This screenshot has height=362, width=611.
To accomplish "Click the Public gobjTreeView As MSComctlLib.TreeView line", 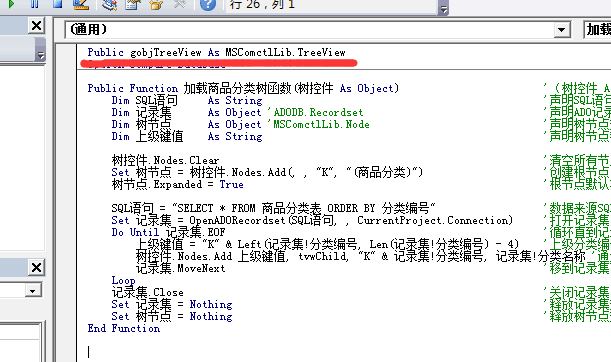I will 216,52.
